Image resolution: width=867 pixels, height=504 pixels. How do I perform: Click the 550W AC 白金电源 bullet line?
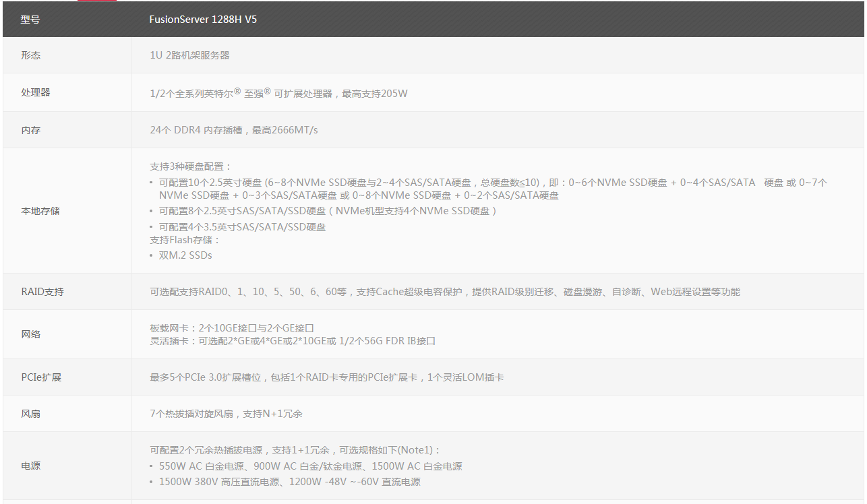(306, 466)
